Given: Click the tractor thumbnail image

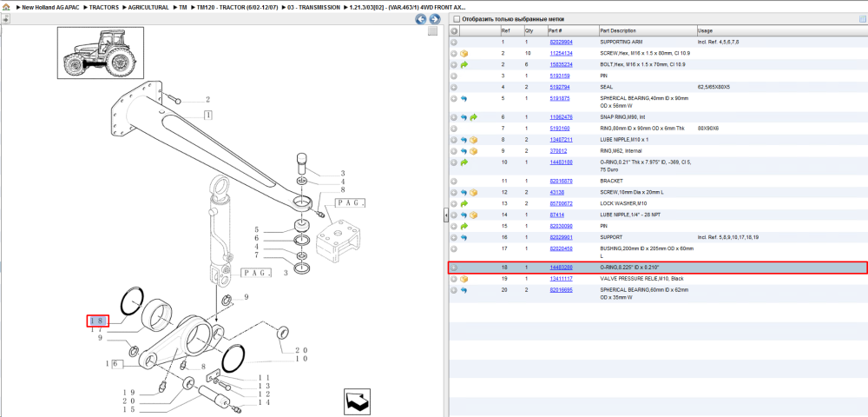Looking at the screenshot, I should pyautogui.click(x=100, y=53).
